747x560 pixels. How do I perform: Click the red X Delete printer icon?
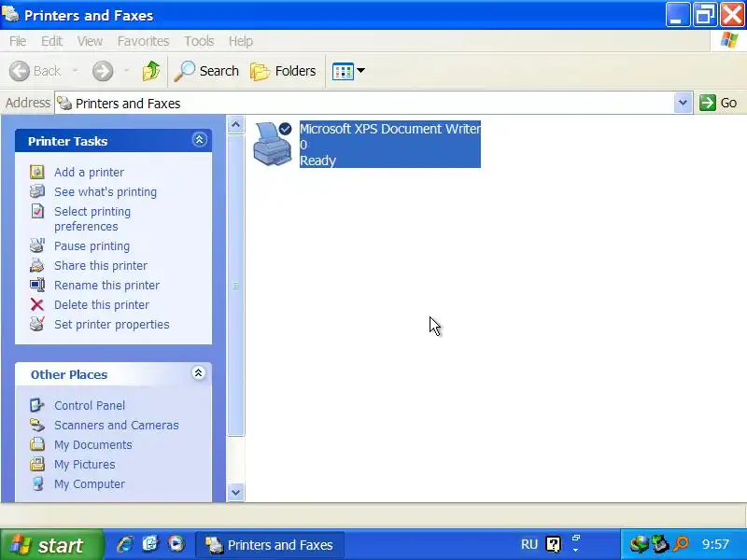click(37, 304)
